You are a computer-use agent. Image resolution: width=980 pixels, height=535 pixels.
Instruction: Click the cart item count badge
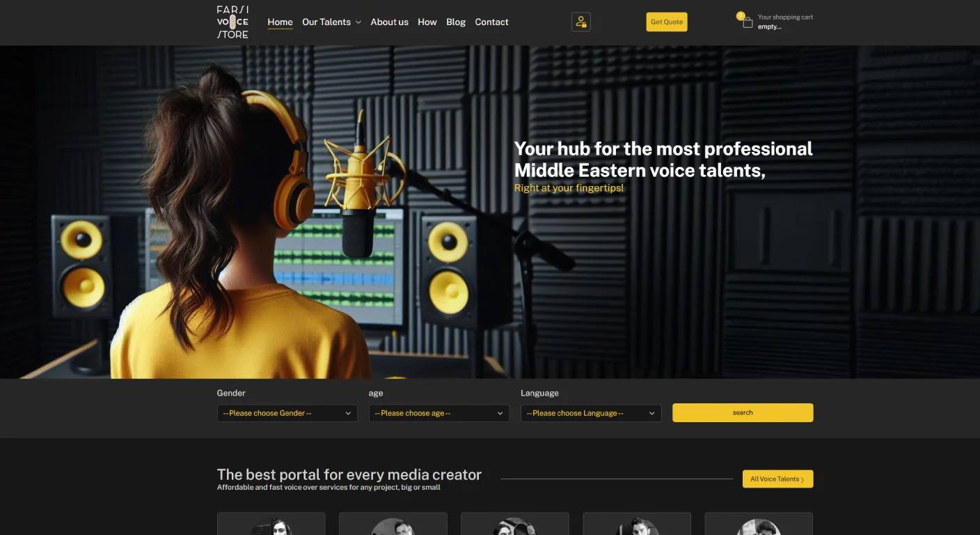click(x=740, y=15)
